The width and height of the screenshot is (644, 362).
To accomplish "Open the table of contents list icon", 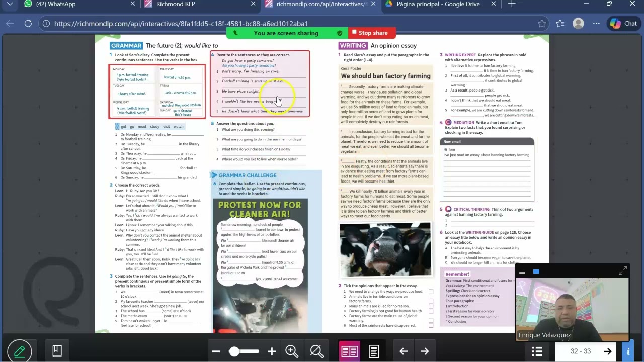I will click(537, 351).
